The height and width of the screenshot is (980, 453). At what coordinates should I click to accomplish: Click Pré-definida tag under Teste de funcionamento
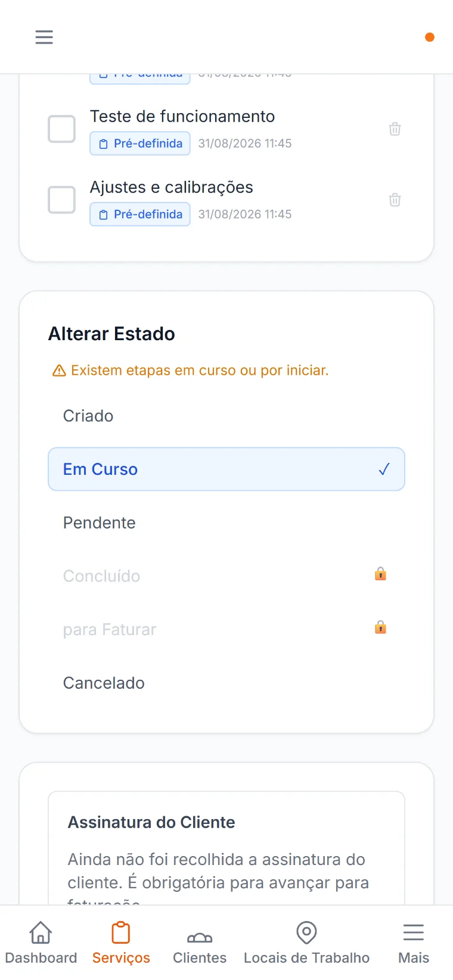point(140,144)
